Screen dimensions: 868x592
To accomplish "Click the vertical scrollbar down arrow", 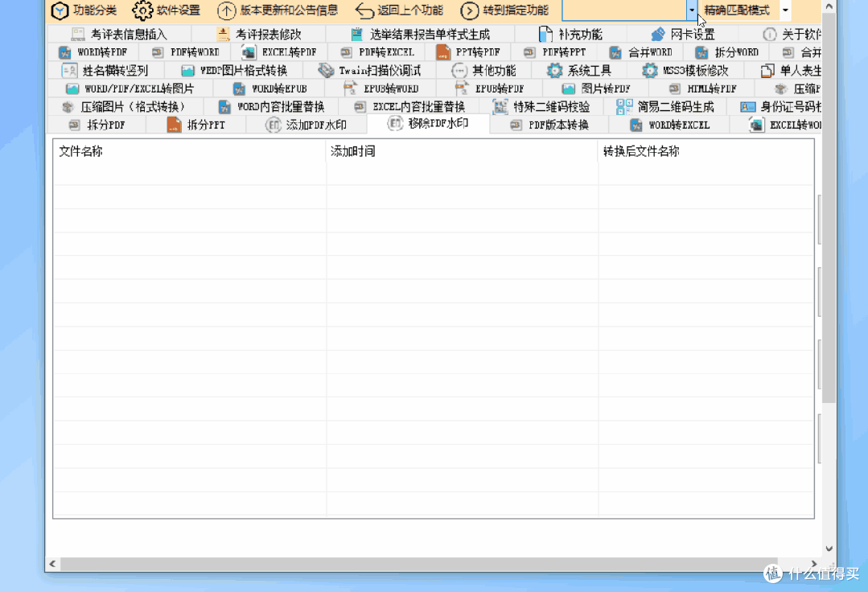I will tap(829, 549).
